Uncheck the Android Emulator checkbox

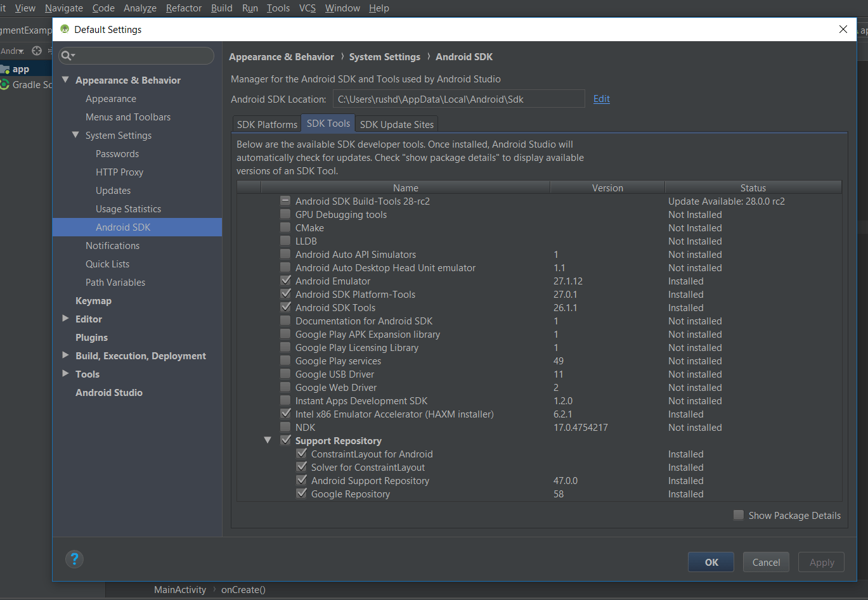point(285,280)
